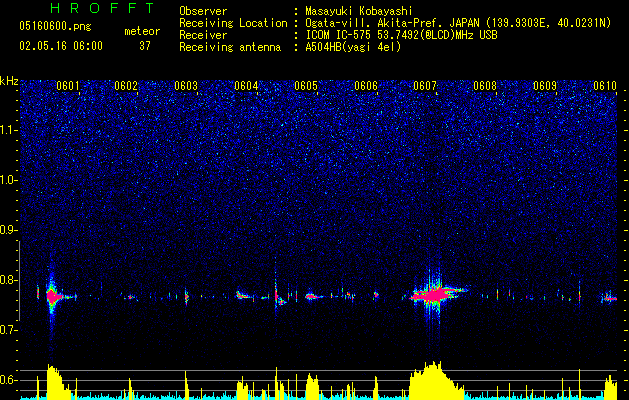Viewport: 629px width, 400px height.
Task: Click the Receiving Location label
Action: coord(233,23)
